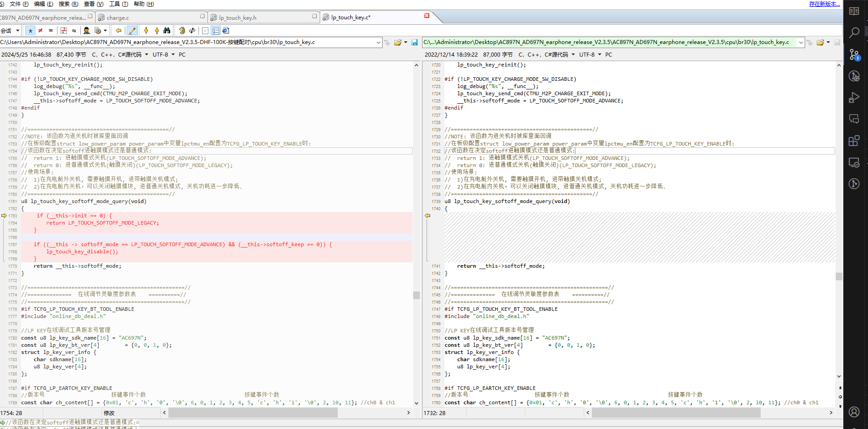Save left file with floppy icon
Viewport: 868px width, 429px height.
tap(414, 42)
